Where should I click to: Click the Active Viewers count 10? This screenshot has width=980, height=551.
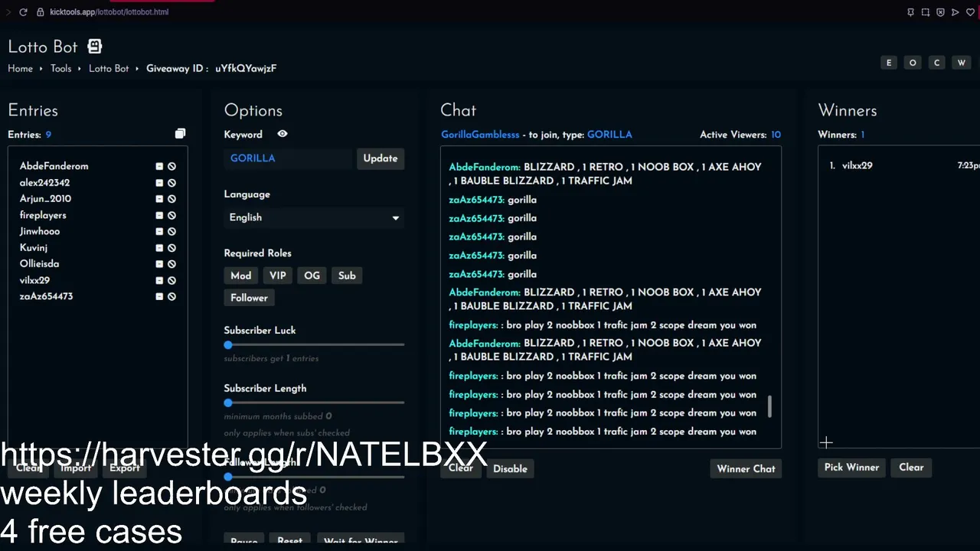(x=776, y=135)
